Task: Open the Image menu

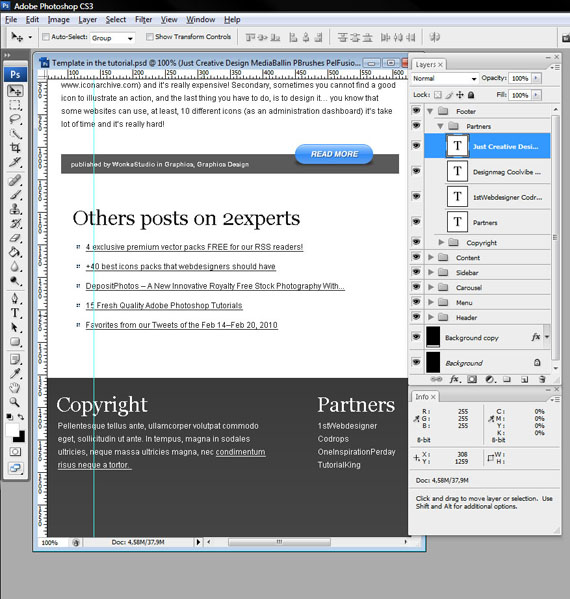Action: coord(58,19)
